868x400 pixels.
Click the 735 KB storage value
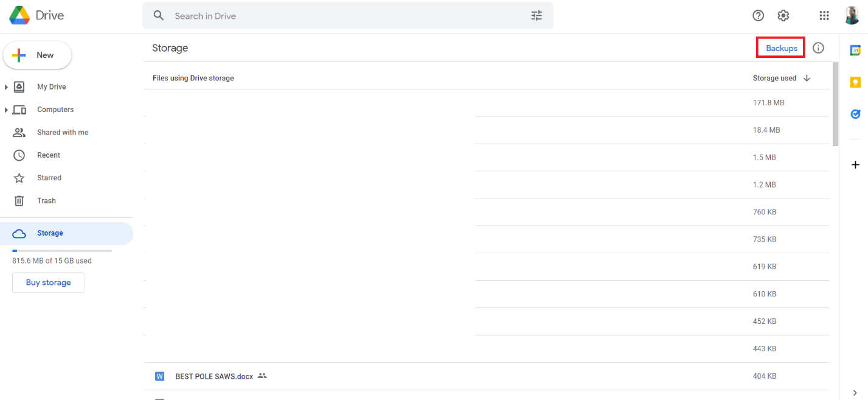coord(765,239)
